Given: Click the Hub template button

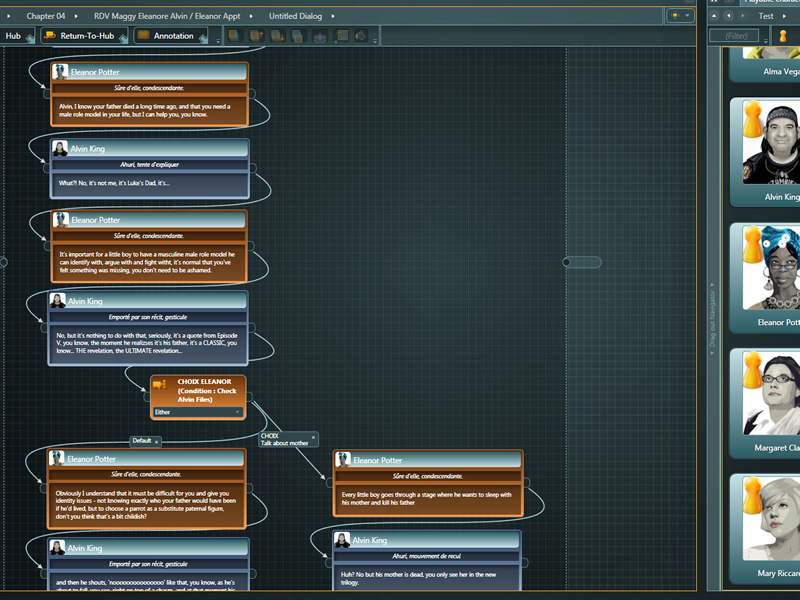Looking at the screenshot, I should pos(16,36).
